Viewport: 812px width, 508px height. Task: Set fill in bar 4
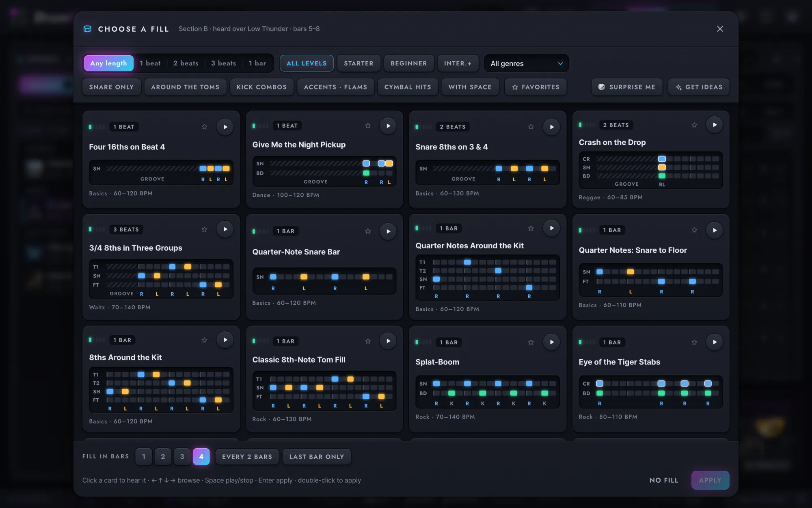201,456
